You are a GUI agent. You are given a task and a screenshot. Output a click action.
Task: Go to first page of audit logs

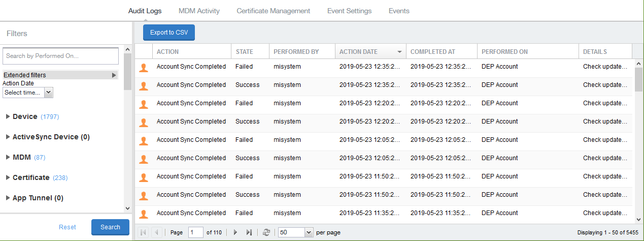point(143,232)
